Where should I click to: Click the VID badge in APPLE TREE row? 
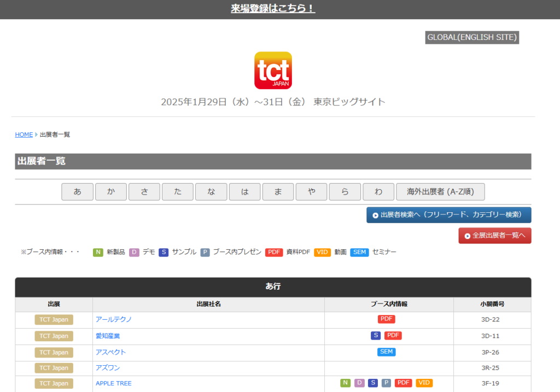(x=424, y=383)
